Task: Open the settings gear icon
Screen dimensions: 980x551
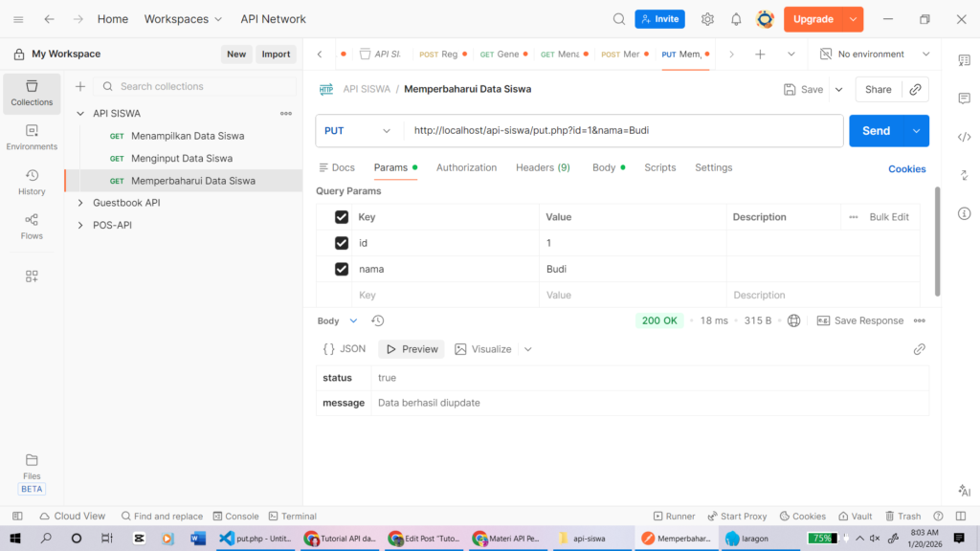Action: (x=707, y=19)
